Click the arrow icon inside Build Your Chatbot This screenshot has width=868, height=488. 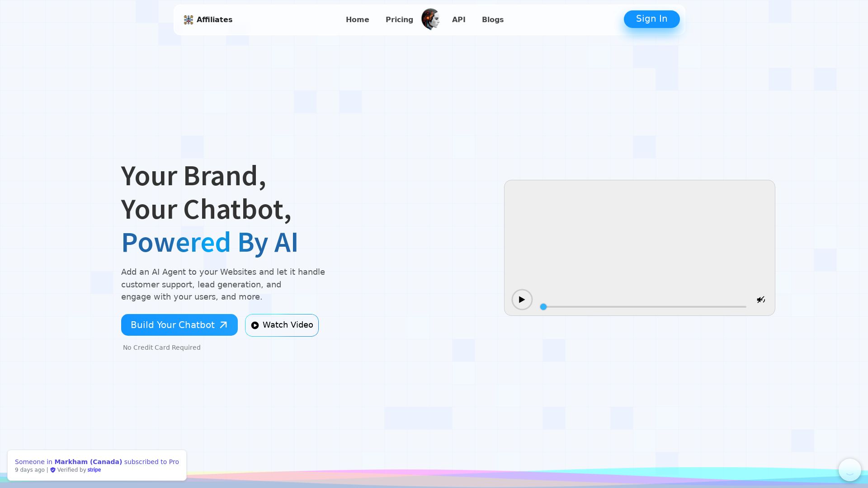point(223,325)
